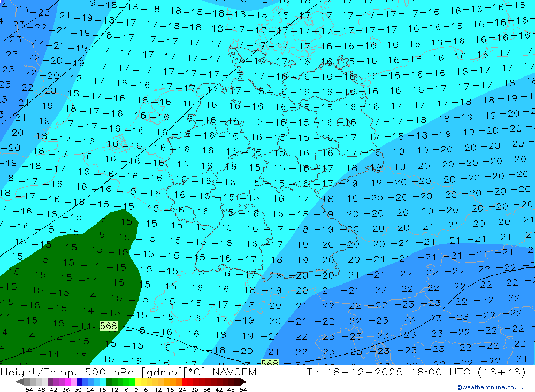
Task: Click the NAVGEM model name
Action: 234,372
